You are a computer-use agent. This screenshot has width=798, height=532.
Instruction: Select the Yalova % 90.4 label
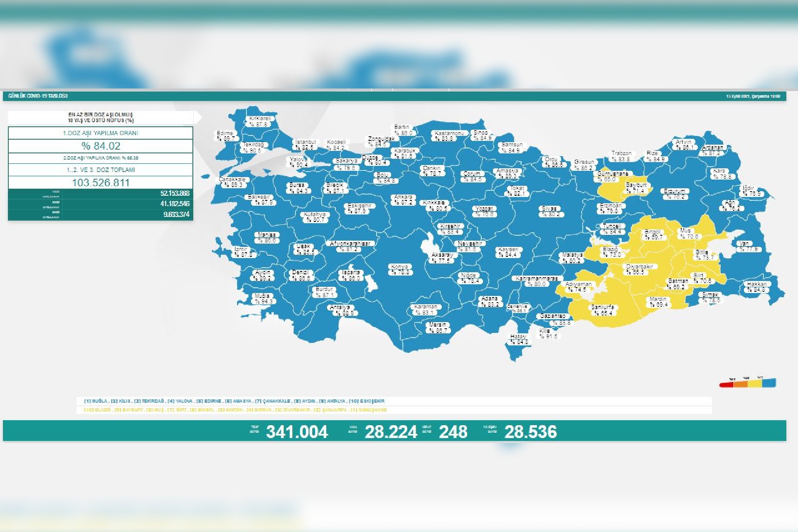pyautogui.click(x=299, y=162)
